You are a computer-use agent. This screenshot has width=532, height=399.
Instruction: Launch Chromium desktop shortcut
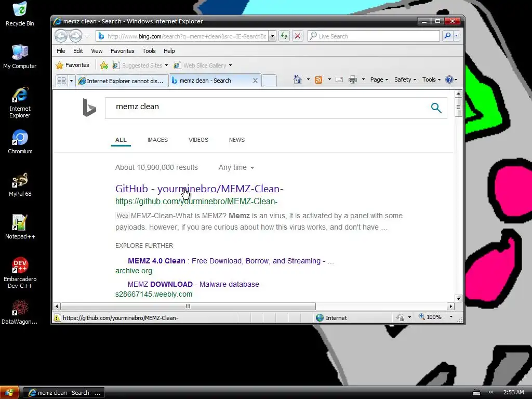[20, 142]
